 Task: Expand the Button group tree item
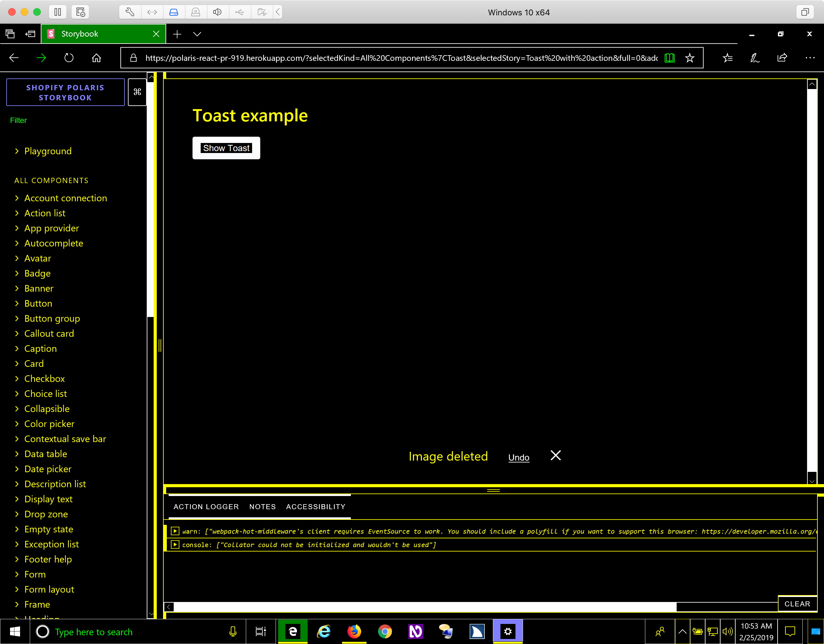point(52,319)
